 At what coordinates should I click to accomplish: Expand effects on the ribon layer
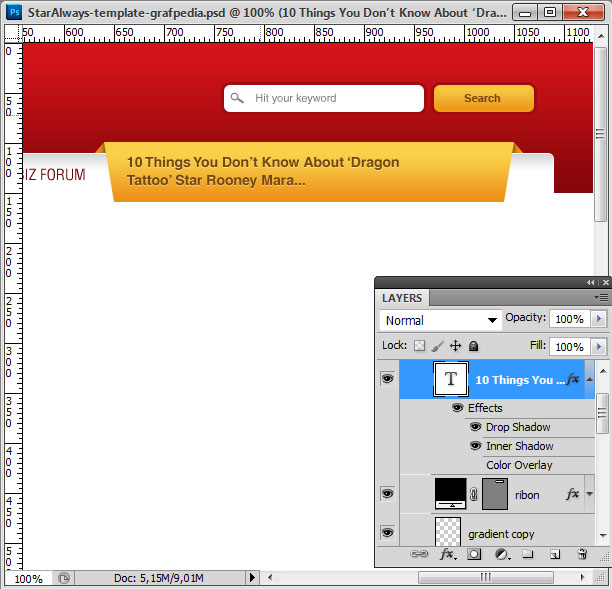[590, 494]
